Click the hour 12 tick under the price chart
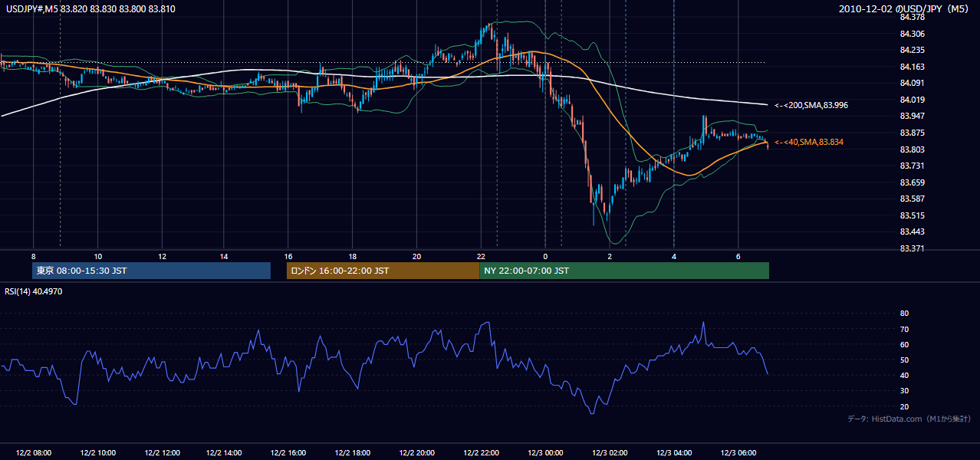This screenshot has height=460, width=980. click(x=161, y=256)
